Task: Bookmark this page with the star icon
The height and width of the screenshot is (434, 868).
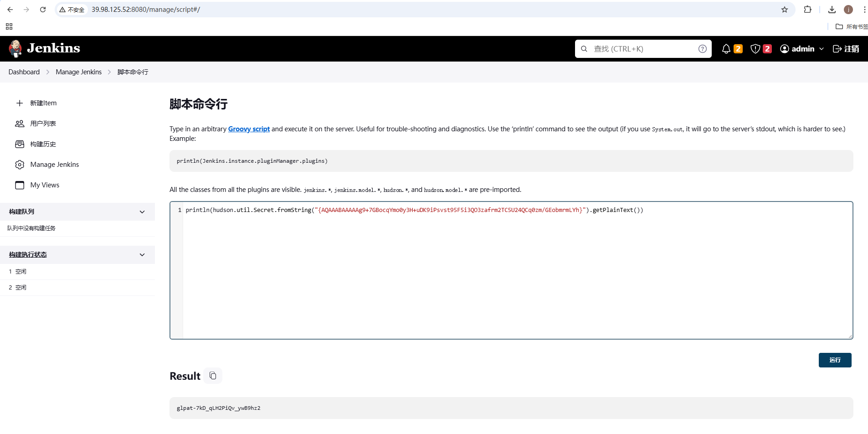Action: pyautogui.click(x=784, y=10)
